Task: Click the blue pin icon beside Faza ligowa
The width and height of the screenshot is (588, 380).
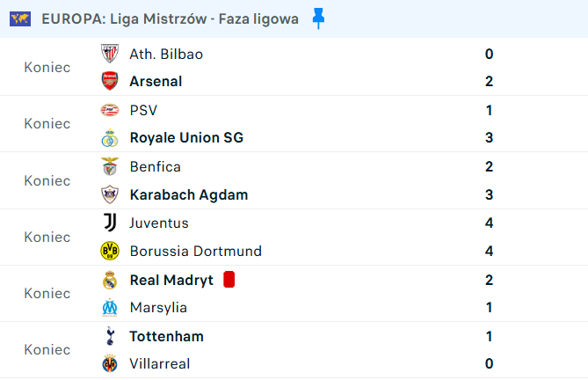Action: pos(318,18)
